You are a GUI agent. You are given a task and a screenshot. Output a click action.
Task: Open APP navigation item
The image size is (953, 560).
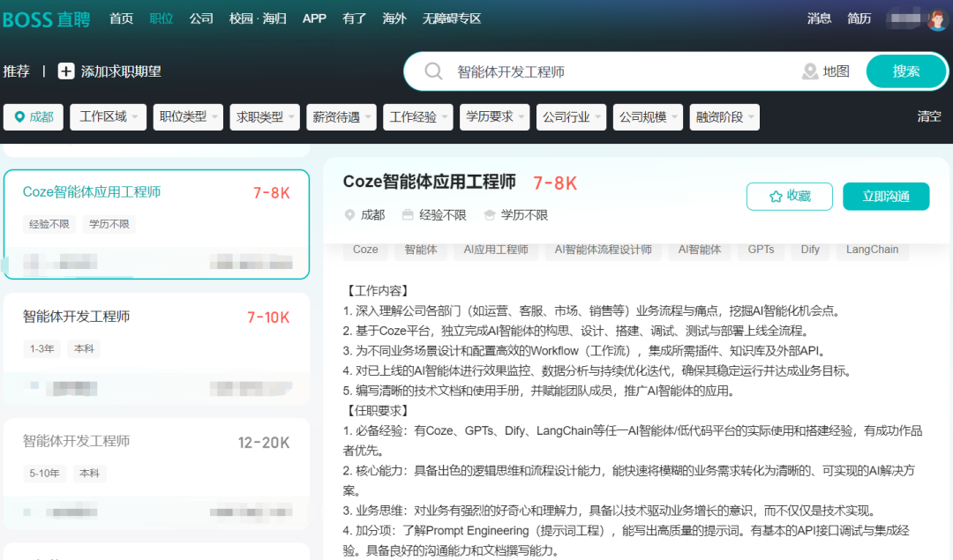click(314, 19)
